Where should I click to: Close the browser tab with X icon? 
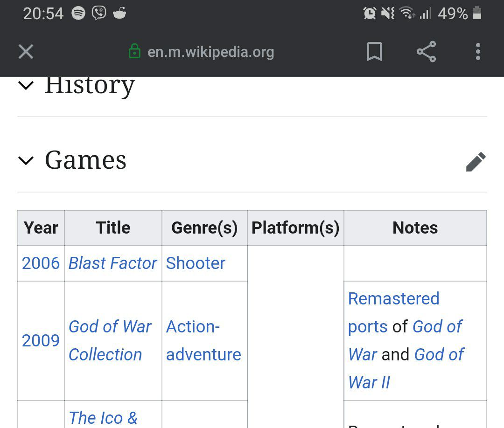click(x=26, y=51)
